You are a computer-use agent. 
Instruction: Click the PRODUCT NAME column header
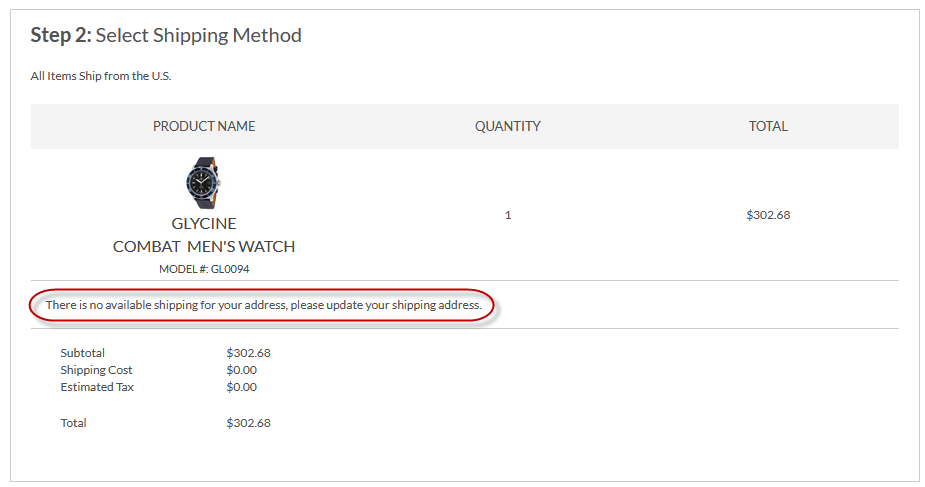(x=204, y=126)
